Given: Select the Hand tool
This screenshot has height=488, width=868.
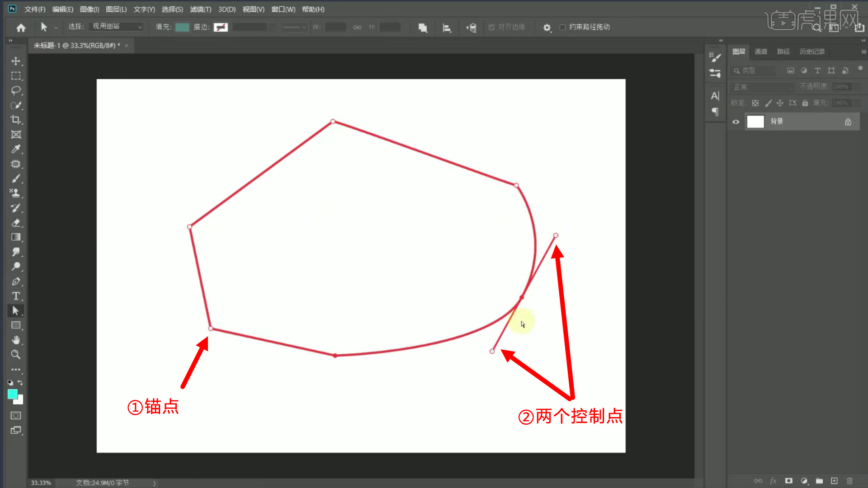Looking at the screenshot, I should [x=16, y=340].
